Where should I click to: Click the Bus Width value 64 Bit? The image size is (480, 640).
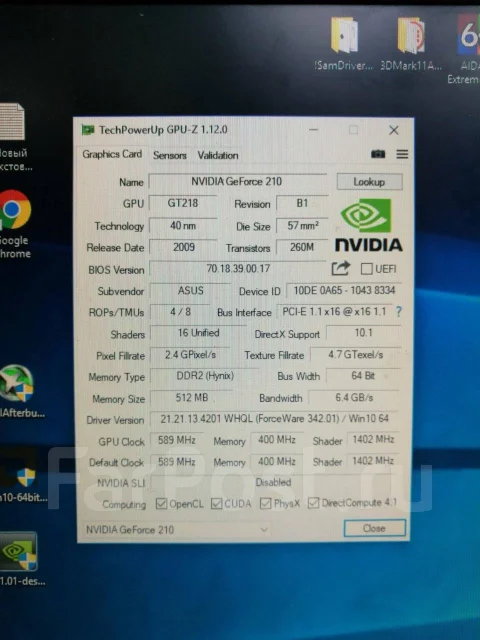[x=363, y=376]
